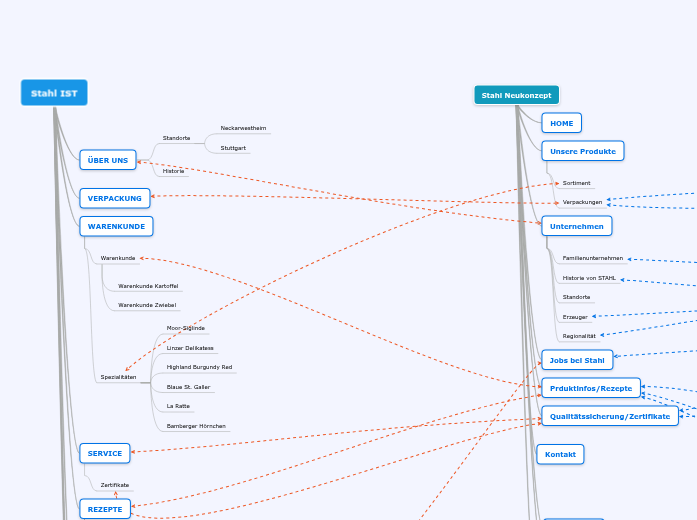
Task: Click the Regionalität subtopic
Action: click(x=579, y=336)
